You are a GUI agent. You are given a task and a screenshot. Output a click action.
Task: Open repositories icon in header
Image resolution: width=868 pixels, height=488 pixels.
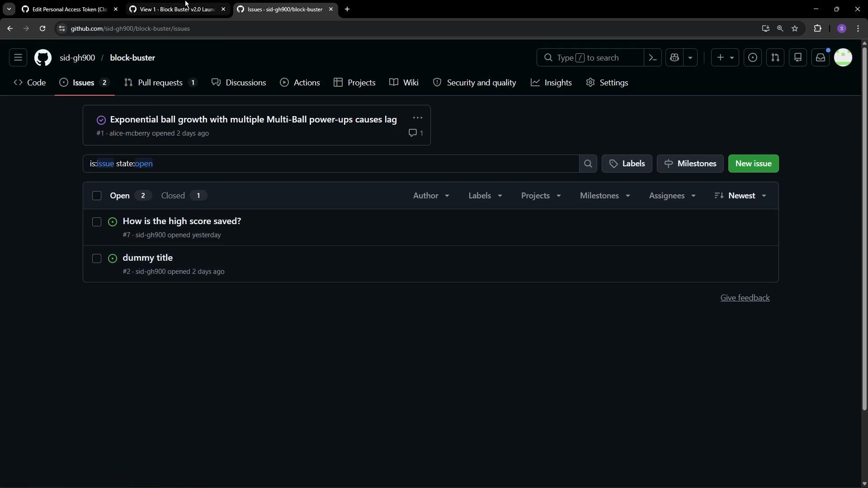(x=798, y=57)
